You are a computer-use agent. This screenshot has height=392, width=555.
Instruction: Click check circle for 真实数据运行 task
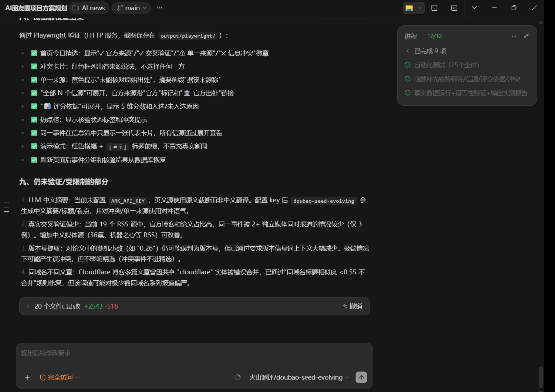coord(407,93)
